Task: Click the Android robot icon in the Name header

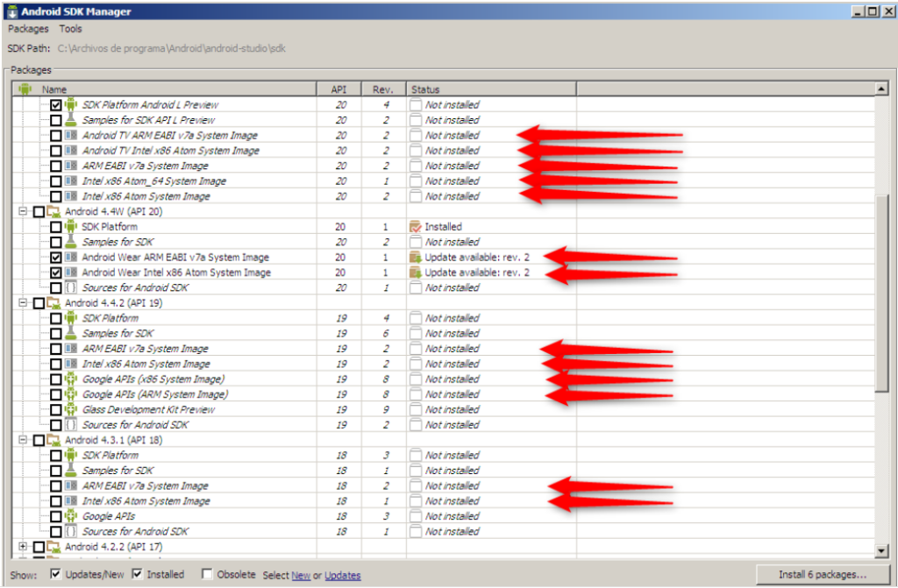Action: coord(25,89)
